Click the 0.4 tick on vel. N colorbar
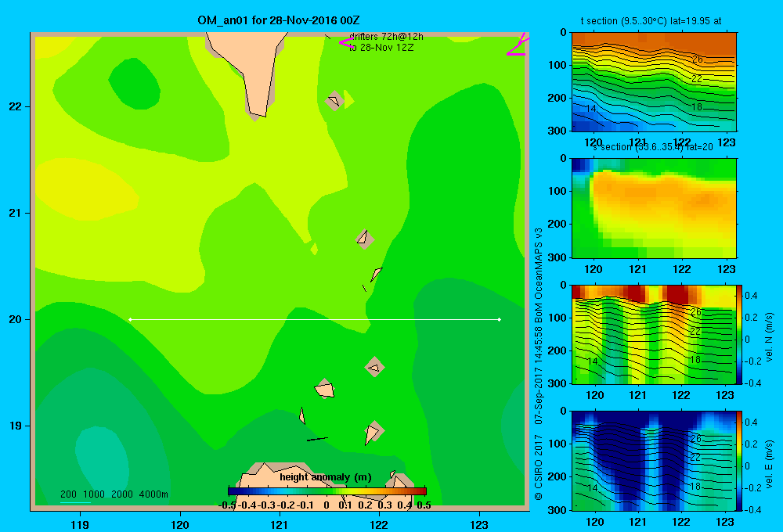This screenshot has height=532, width=783. pyautogui.click(x=751, y=296)
